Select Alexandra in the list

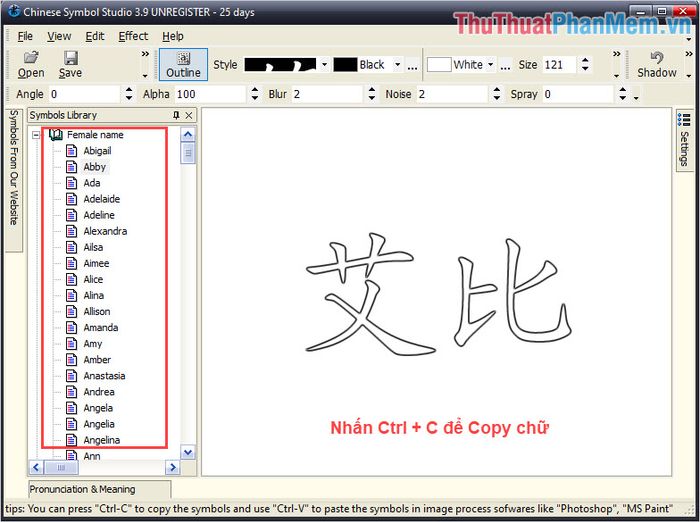(x=105, y=231)
